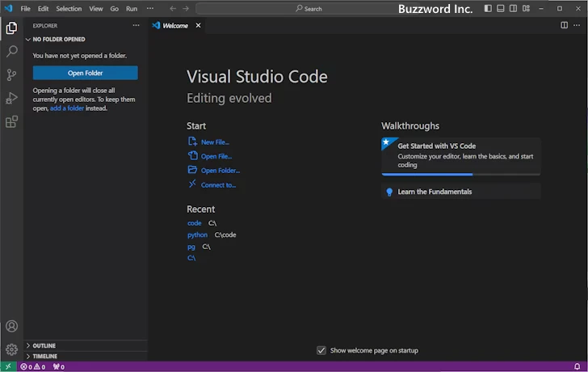The height and width of the screenshot is (372, 588).
Task: Open the Source Control view
Action: (11, 74)
